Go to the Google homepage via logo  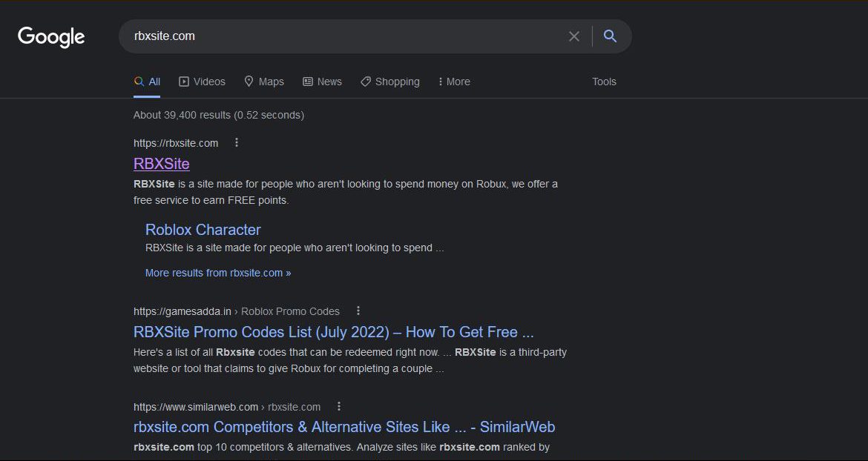[x=51, y=37]
